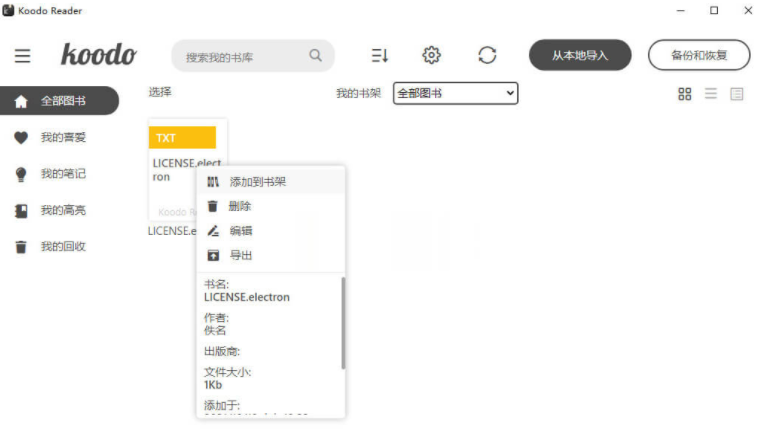Click the hamburger menu icon
The image size is (760, 429).
[22, 56]
